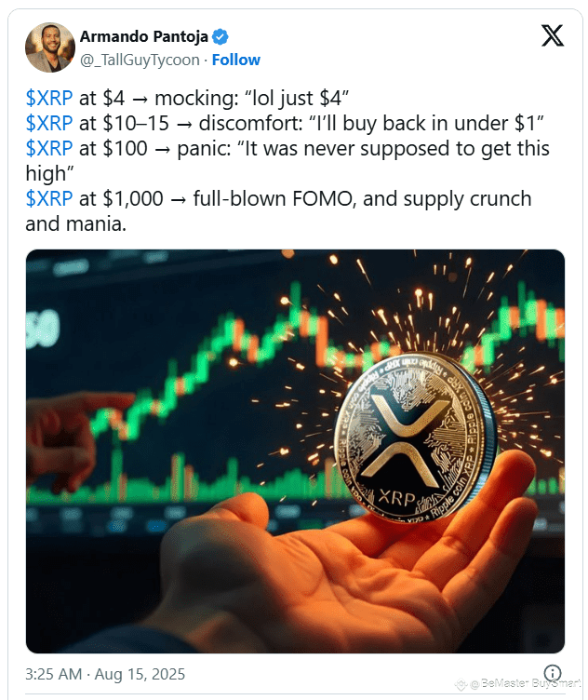
Task: Open the $XRP cashtag on the $4 line
Action: 49,98
